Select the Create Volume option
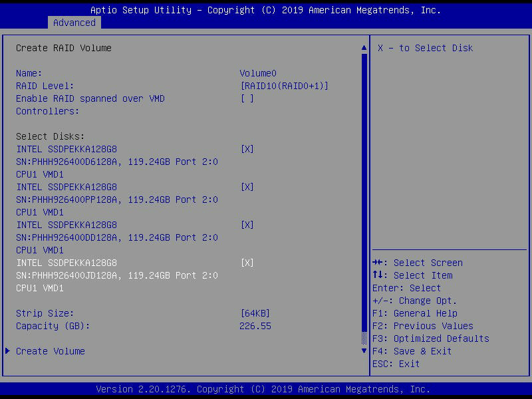 [x=51, y=351]
